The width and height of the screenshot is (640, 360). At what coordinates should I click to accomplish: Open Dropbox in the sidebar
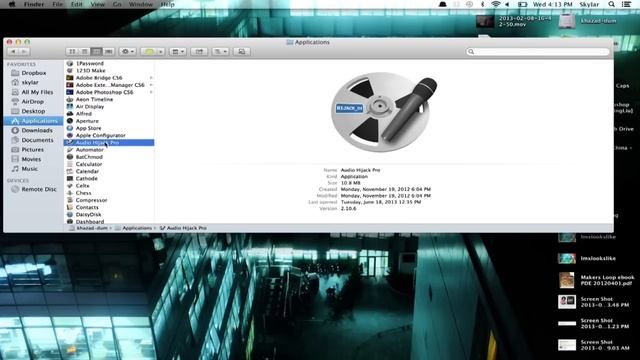click(x=33, y=73)
